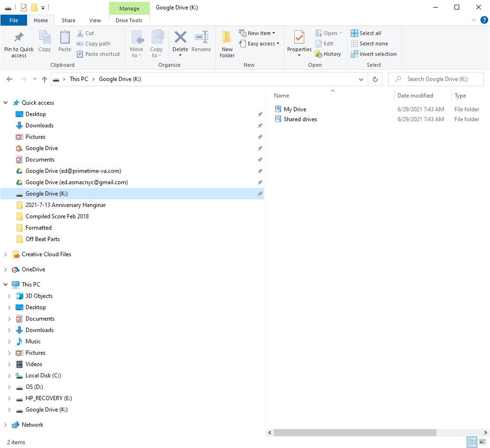Open recent locations dropdown arrow
Screen dimensions: 490x448
click(35, 79)
